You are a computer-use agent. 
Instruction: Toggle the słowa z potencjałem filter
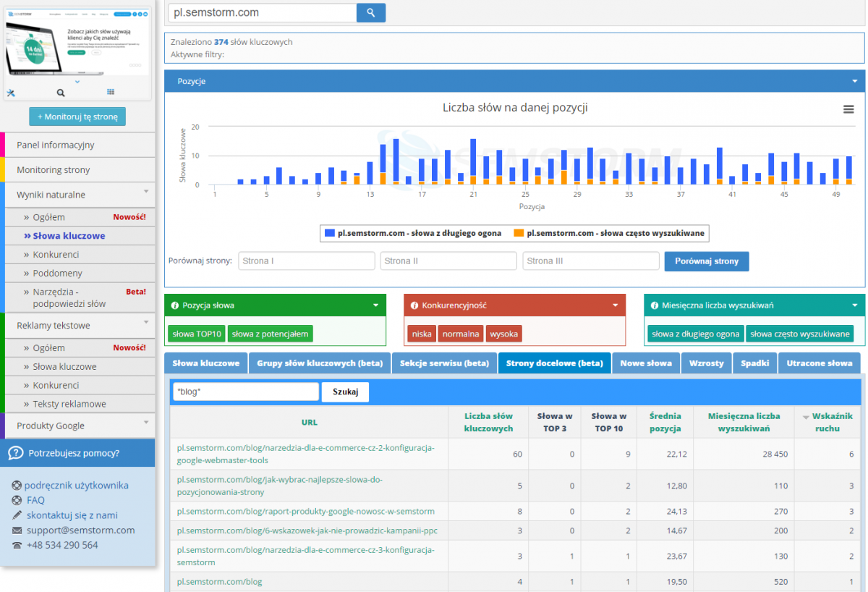[271, 334]
